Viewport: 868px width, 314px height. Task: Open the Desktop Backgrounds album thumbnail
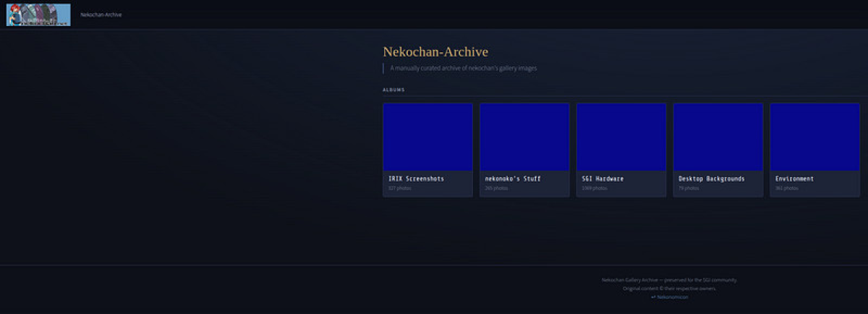(x=718, y=137)
